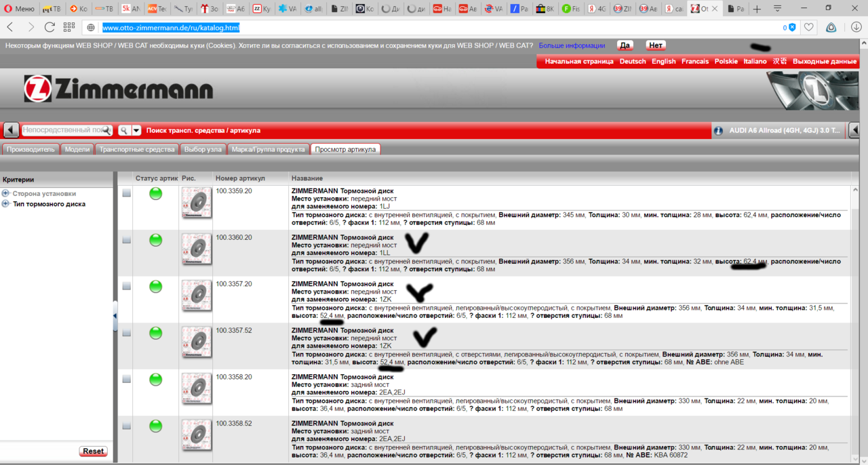This screenshot has width=868, height=465.
Task: Open the brake disc thumbnail for 100.3358.52
Action: click(197, 434)
